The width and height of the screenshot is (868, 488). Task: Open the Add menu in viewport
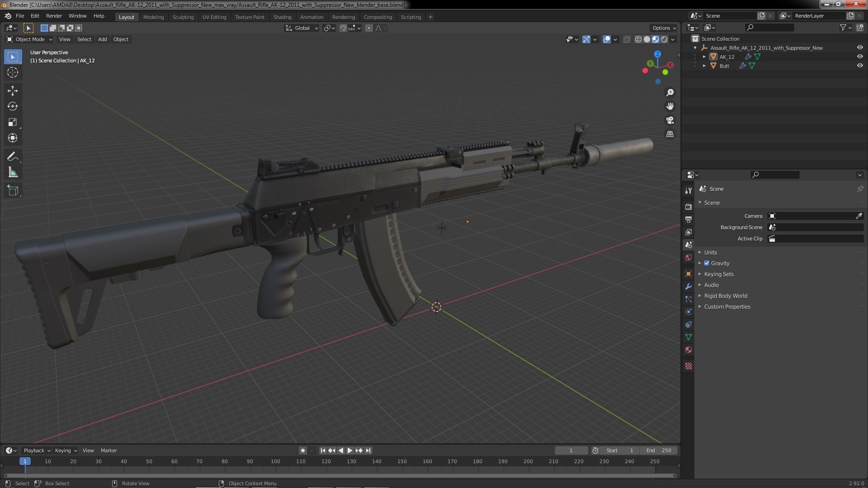pyautogui.click(x=103, y=39)
